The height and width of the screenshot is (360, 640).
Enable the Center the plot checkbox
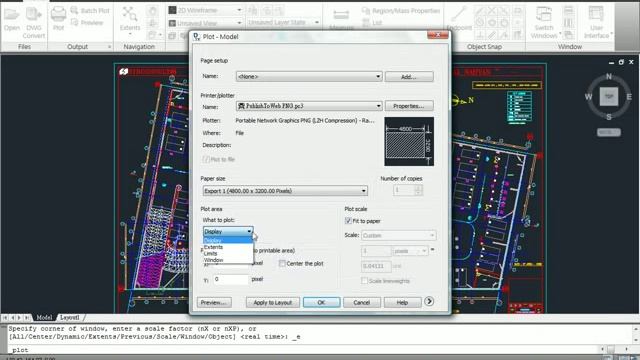coord(282,264)
